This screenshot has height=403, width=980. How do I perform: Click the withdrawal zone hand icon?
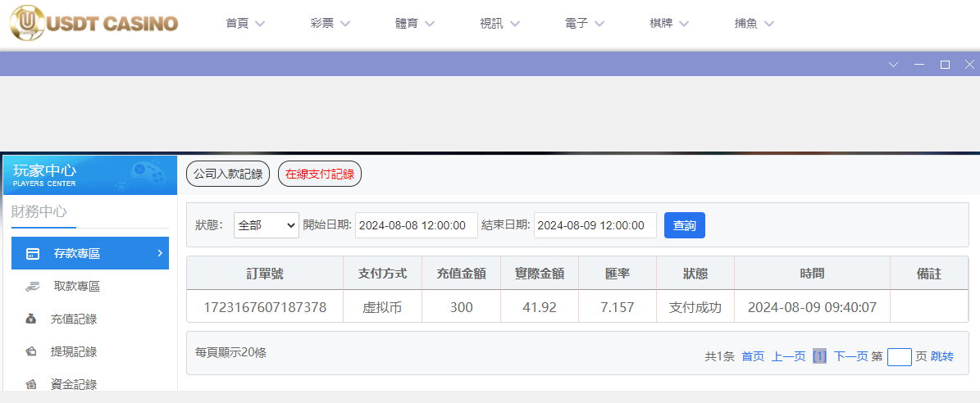point(32,287)
